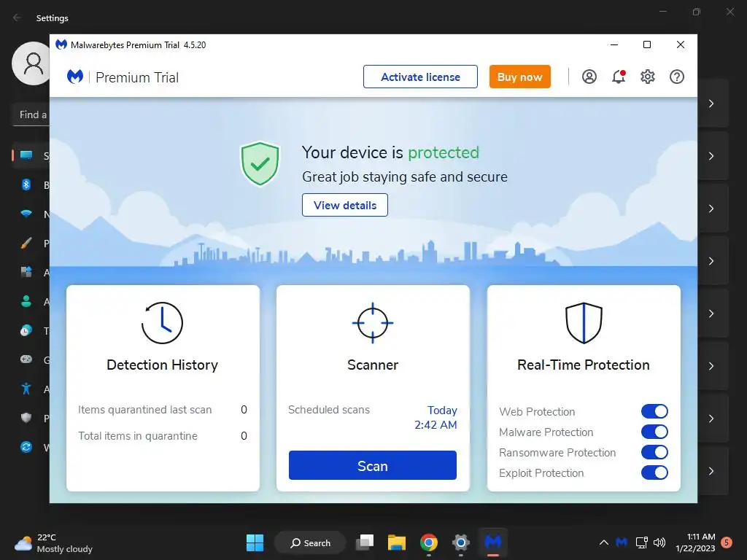Image resolution: width=747 pixels, height=560 pixels.
Task: Toggle Ransomware Protection switch
Action: pos(654,452)
